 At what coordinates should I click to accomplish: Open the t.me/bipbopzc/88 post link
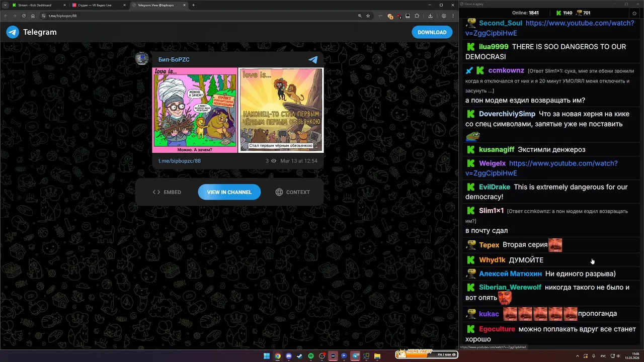180,161
